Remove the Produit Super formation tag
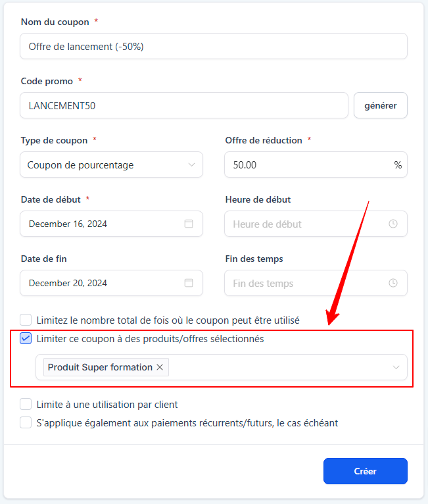Viewport: 428px width, 504px height. [x=160, y=367]
